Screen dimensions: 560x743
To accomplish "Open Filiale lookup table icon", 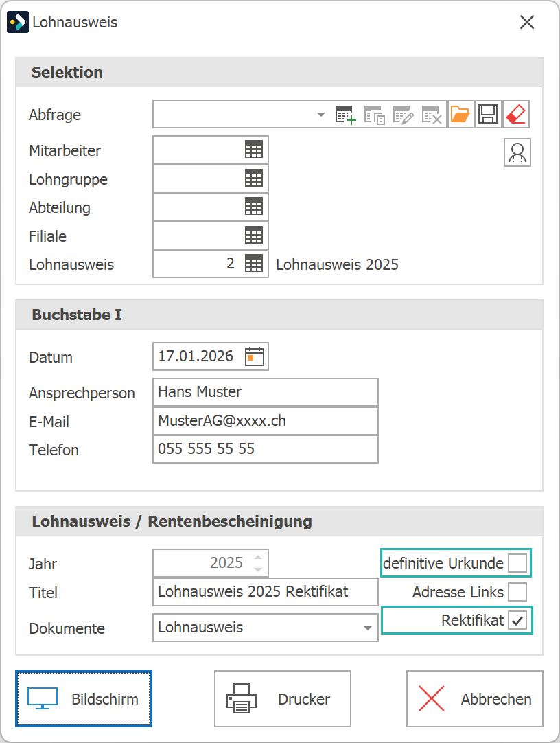I will (254, 235).
